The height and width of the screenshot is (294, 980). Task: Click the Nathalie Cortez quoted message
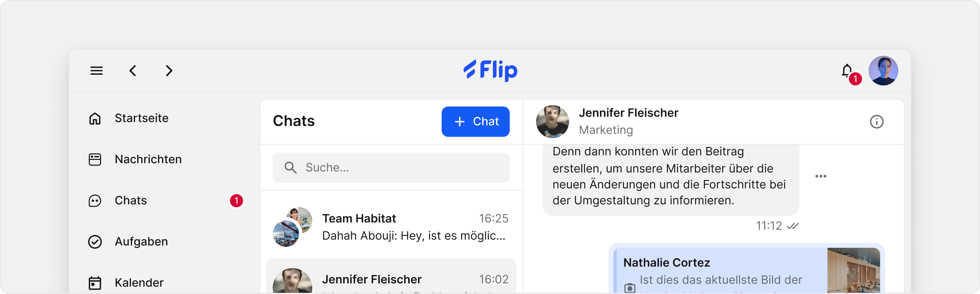[x=746, y=270]
